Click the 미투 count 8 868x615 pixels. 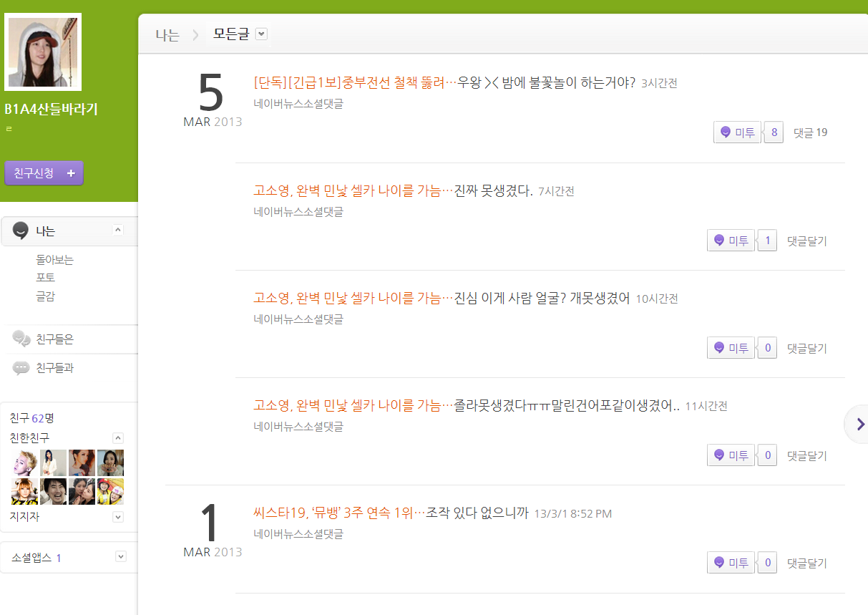[x=774, y=132]
